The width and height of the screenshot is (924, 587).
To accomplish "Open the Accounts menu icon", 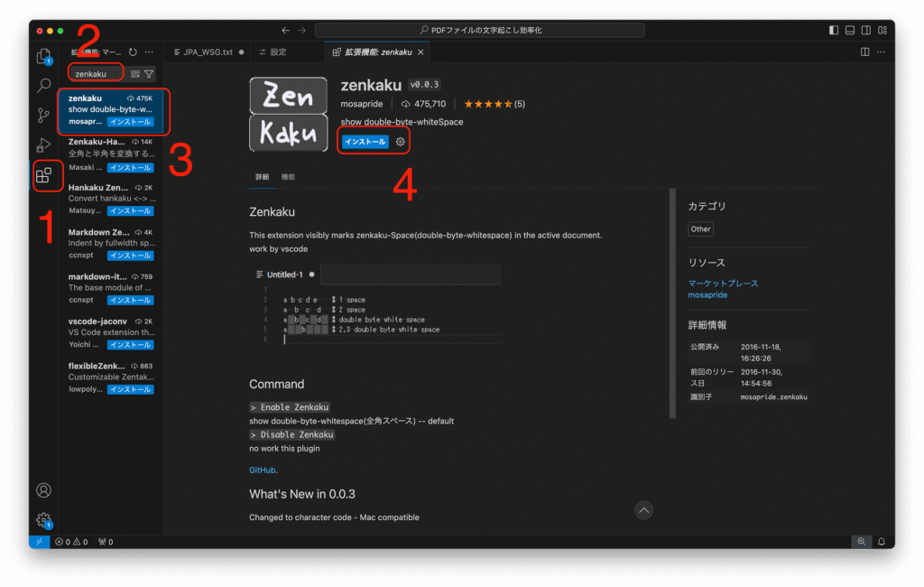I will click(x=43, y=490).
